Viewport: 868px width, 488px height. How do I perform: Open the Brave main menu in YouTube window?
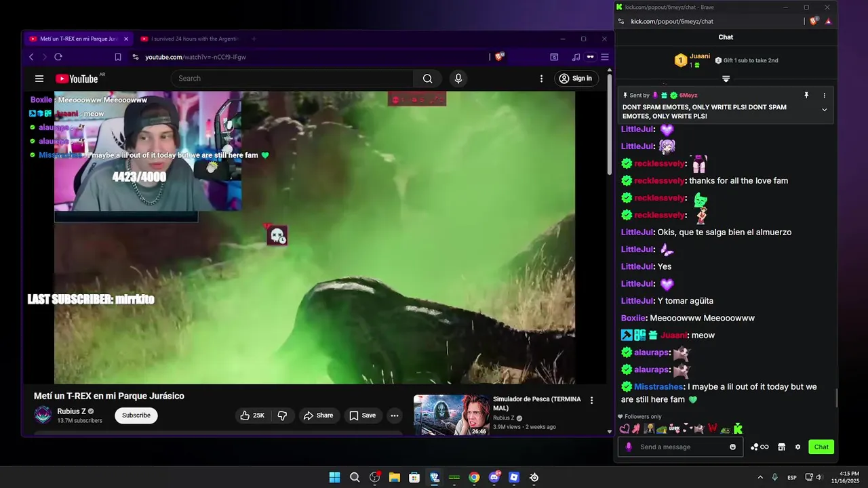pos(605,57)
